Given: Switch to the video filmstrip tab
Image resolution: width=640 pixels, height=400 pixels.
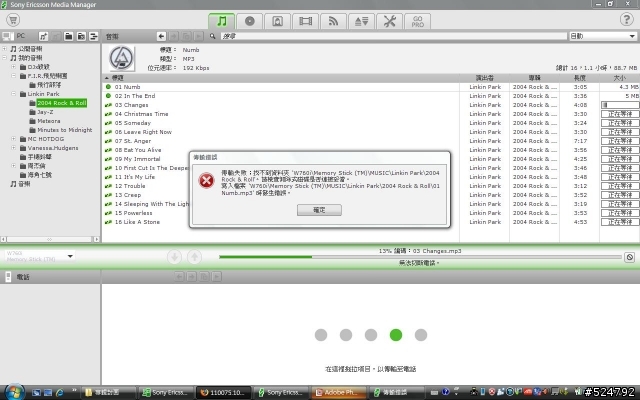Looking at the screenshot, I should click(305, 21).
